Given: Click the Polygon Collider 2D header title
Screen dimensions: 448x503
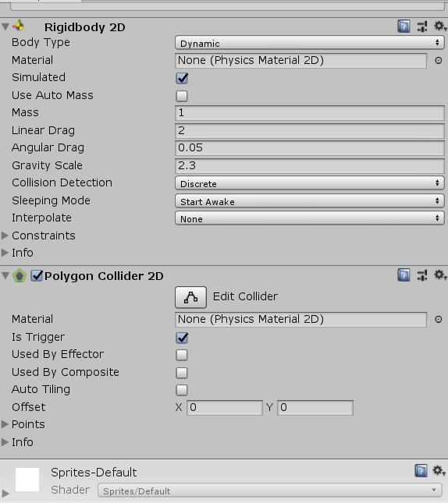Looking at the screenshot, I should coord(104,276).
